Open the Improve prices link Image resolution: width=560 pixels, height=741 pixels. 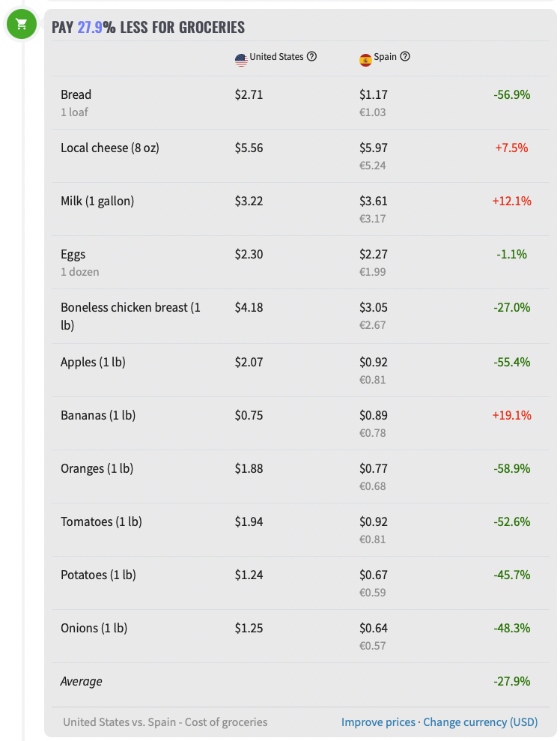(x=378, y=722)
